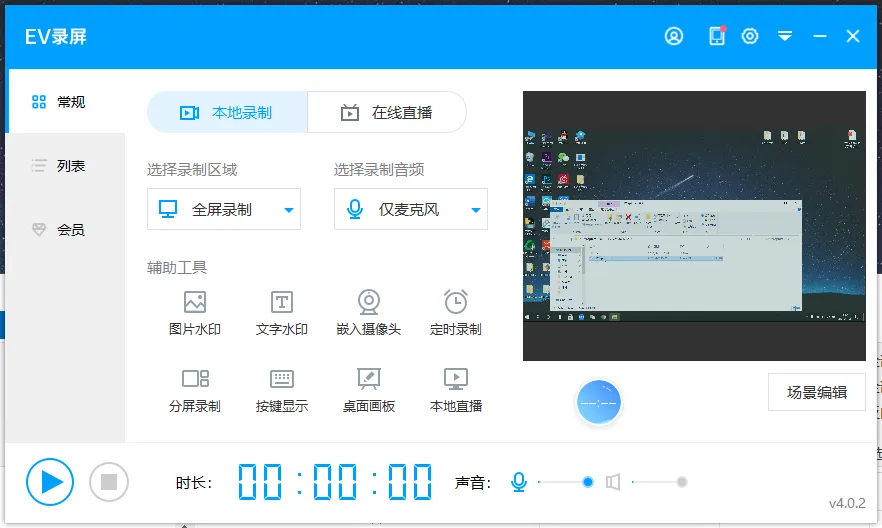Click the 场景编辑 button
The image size is (882, 528).
tap(817, 392)
